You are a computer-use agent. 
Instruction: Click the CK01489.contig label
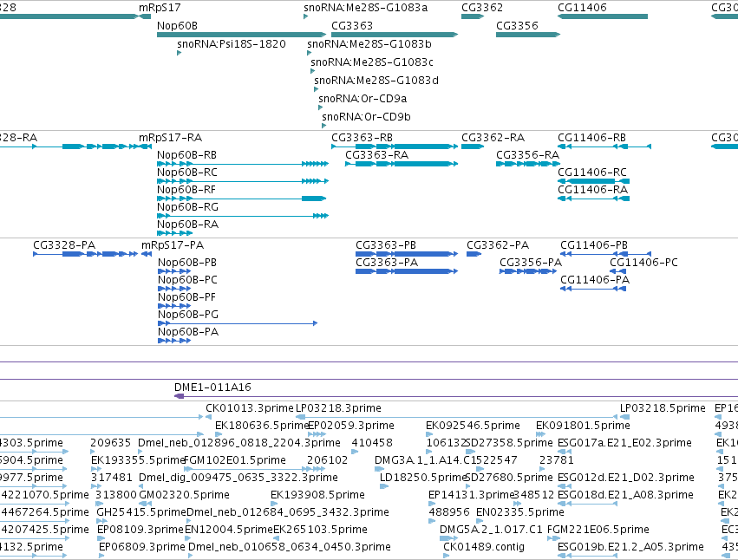coord(484,547)
